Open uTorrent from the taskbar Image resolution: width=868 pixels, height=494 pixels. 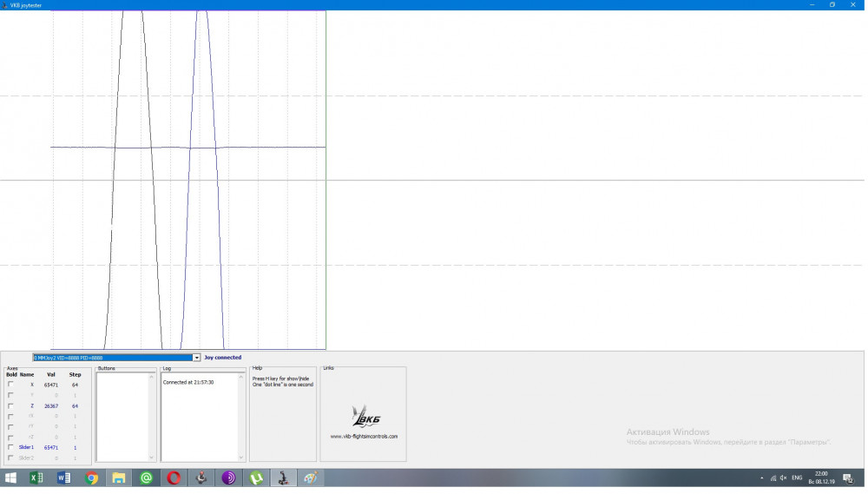coord(256,478)
